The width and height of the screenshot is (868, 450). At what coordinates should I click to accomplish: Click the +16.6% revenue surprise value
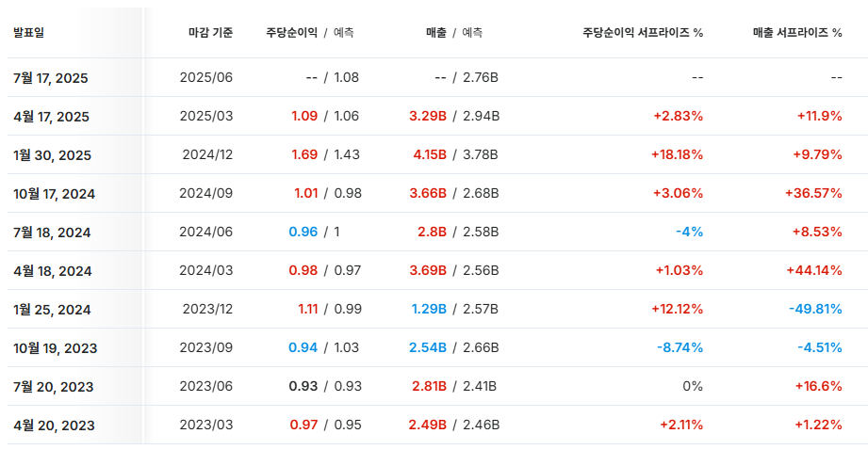pyautogui.click(x=819, y=387)
